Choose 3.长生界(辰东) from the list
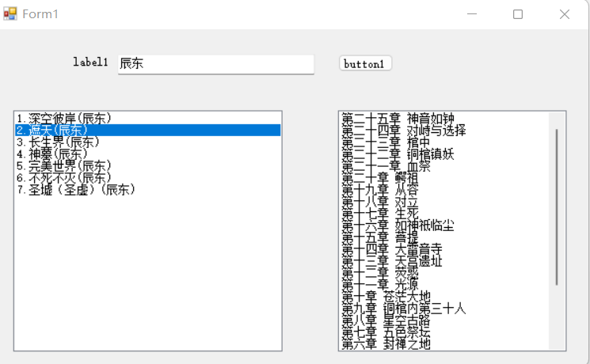This screenshot has width=590, height=364. point(58,142)
